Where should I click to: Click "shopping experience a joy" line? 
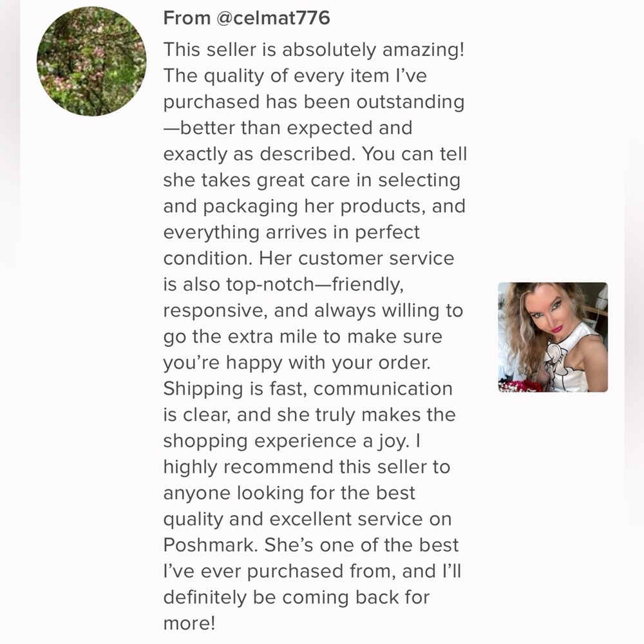292,440
